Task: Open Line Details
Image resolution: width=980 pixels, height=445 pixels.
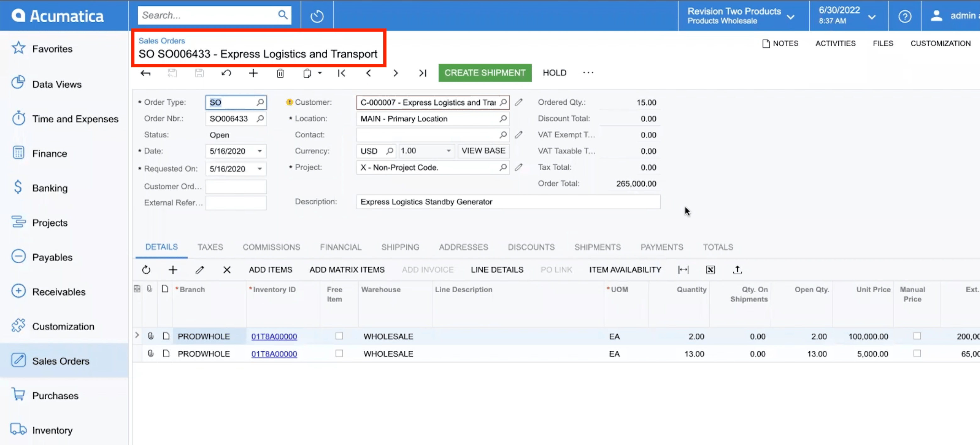Action: (x=497, y=270)
